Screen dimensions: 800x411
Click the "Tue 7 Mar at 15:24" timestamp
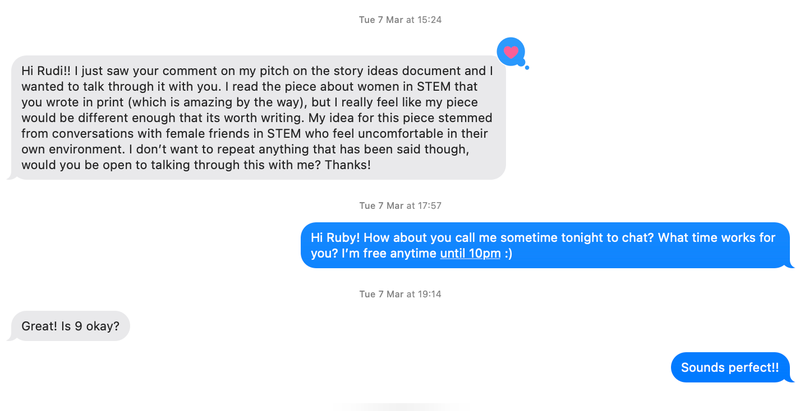pyautogui.click(x=400, y=20)
